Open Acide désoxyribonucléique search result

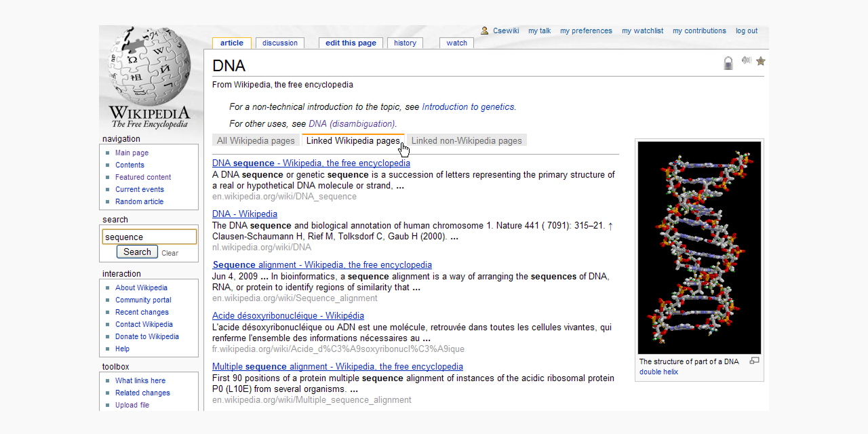point(288,315)
